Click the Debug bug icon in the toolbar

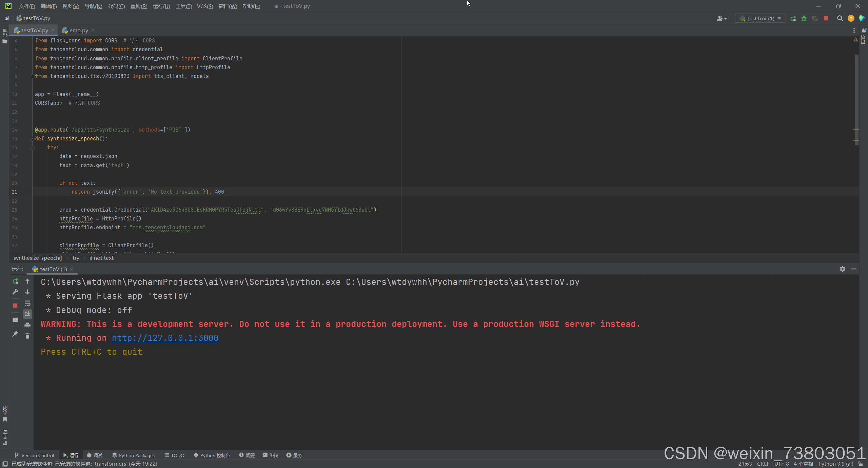point(804,19)
